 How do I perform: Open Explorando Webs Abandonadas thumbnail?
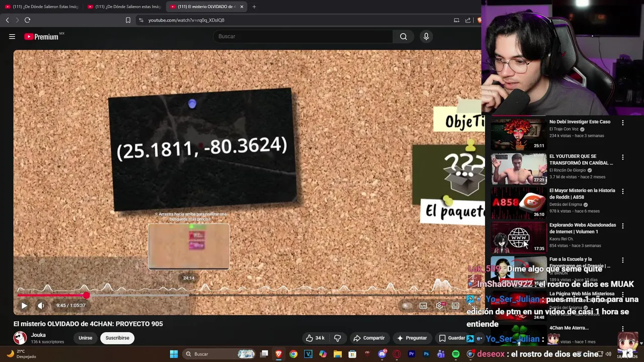point(519,237)
